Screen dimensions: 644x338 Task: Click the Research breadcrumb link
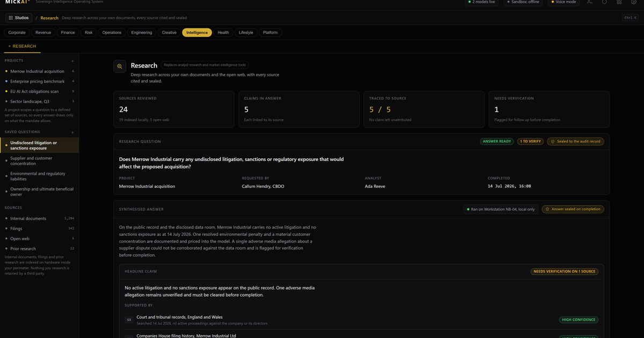click(x=49, y=18)
